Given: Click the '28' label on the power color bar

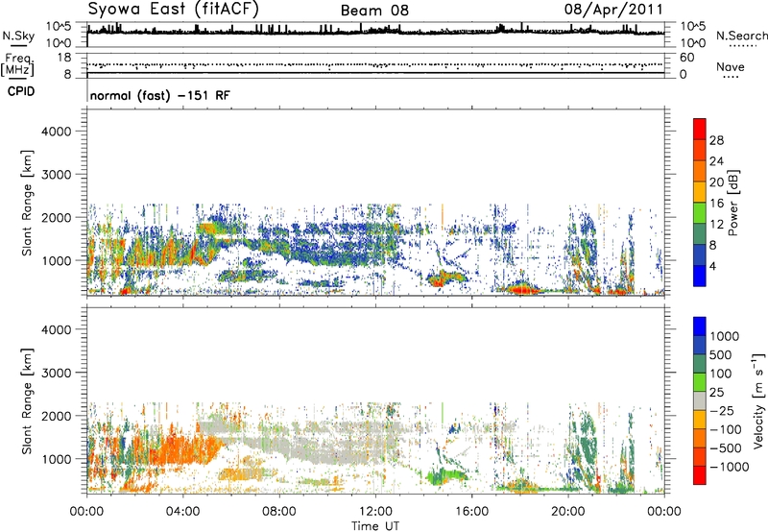Looking at the screenshot, I should click(x=716, y=140).
